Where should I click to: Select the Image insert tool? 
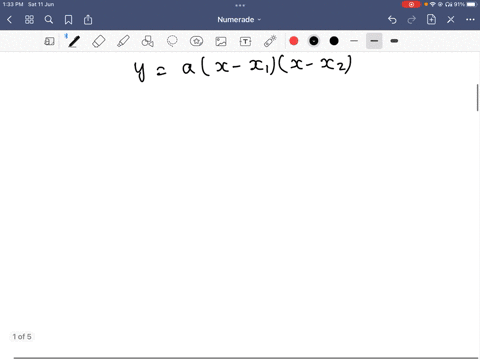click(221, 41)
